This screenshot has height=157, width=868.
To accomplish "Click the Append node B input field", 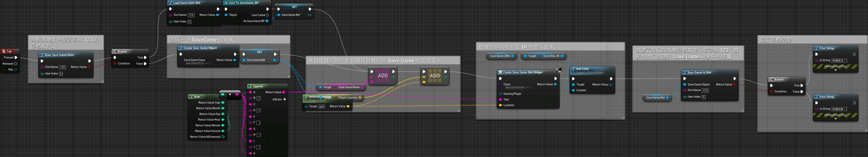I will (x=258, y=98).
